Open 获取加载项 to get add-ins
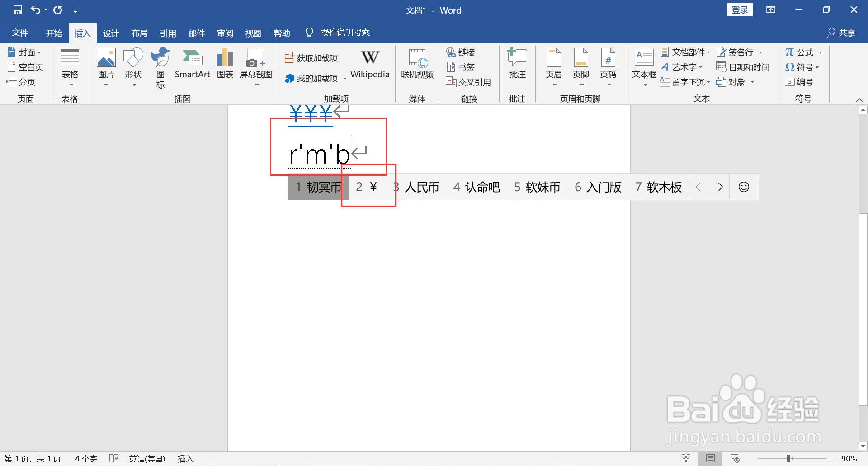The image size is (868, 466). point(311,57)
